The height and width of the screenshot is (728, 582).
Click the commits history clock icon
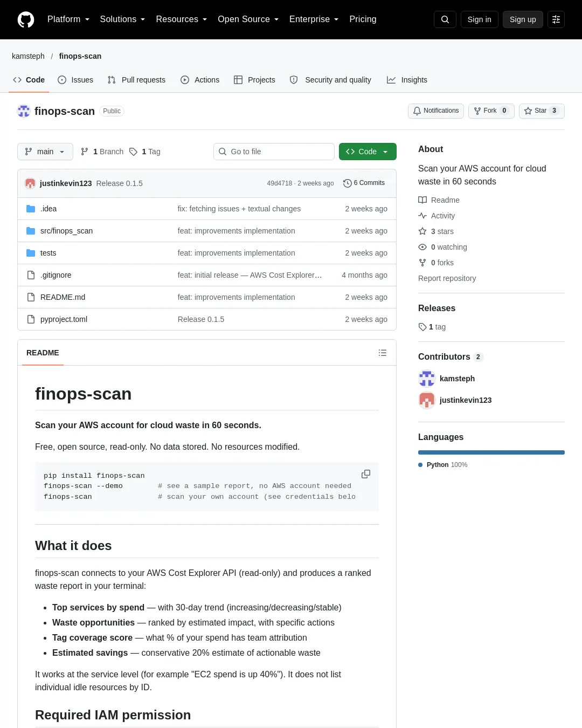(x=348, y=183)
